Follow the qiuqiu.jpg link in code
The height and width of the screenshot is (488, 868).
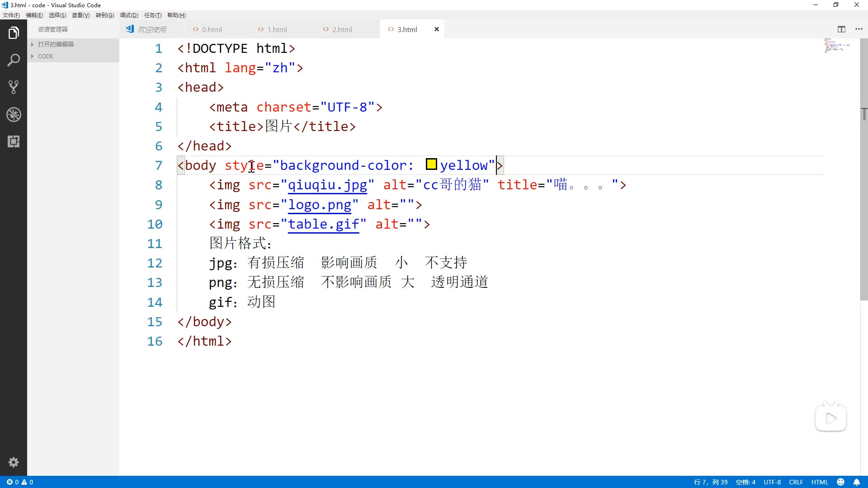point(327,185)
